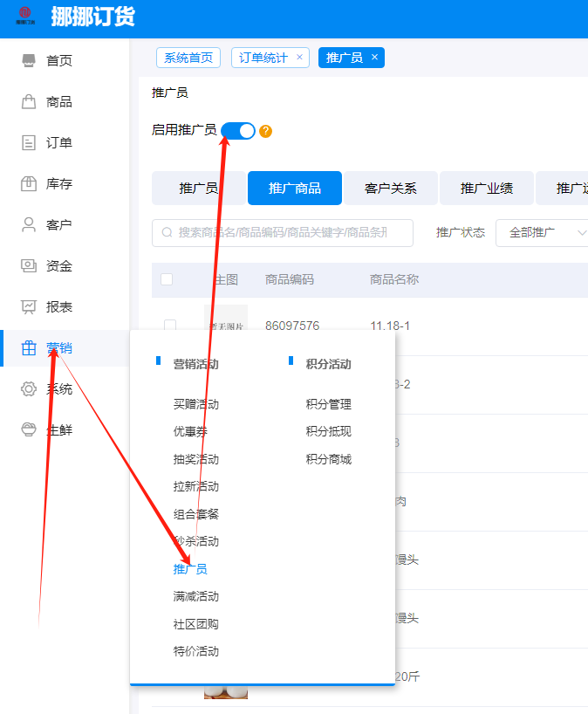This screenshot has width=588, height=714.
Task: Click the 系统 gear icon
Action: point(29,388)
